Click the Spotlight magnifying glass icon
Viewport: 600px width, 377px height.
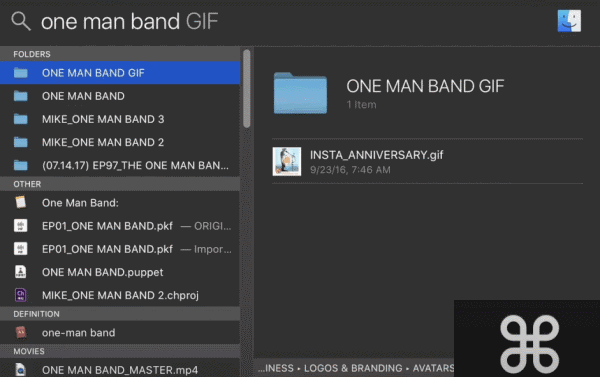(21, 21)
